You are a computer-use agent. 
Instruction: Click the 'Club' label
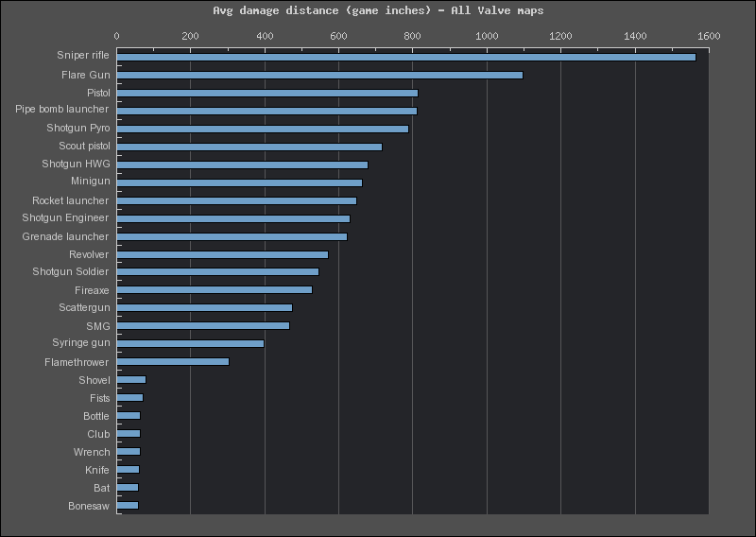coord(98,434)
